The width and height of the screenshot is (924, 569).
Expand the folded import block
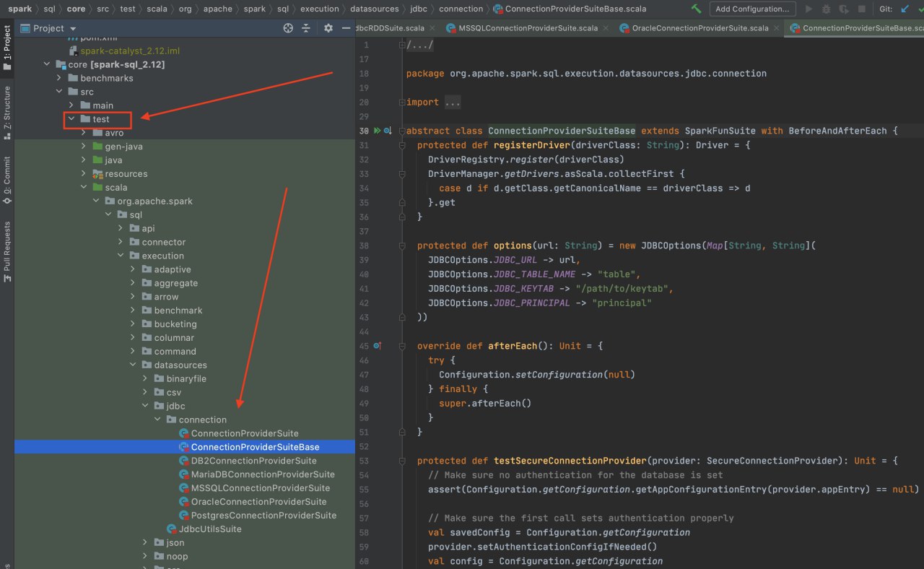coord(453,103)
